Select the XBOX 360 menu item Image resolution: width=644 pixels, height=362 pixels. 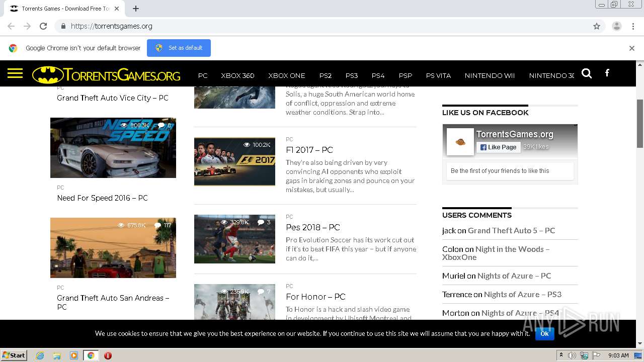pos(237,75)
